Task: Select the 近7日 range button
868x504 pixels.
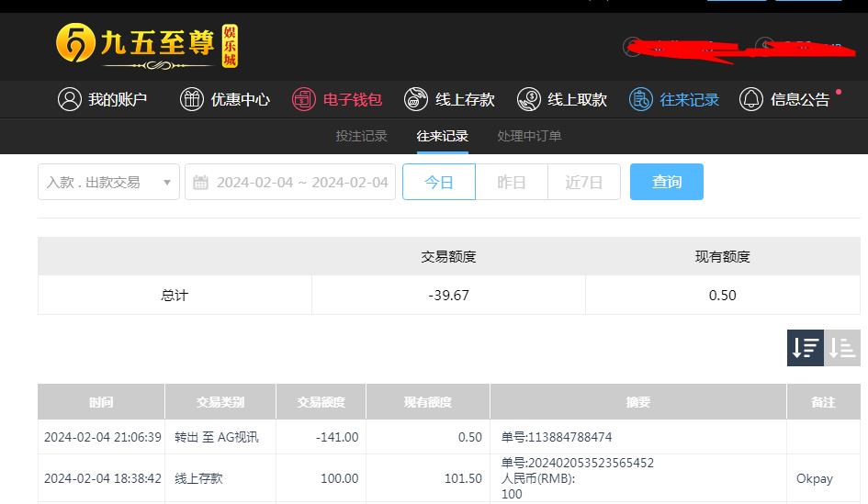Action: [584, 182]
